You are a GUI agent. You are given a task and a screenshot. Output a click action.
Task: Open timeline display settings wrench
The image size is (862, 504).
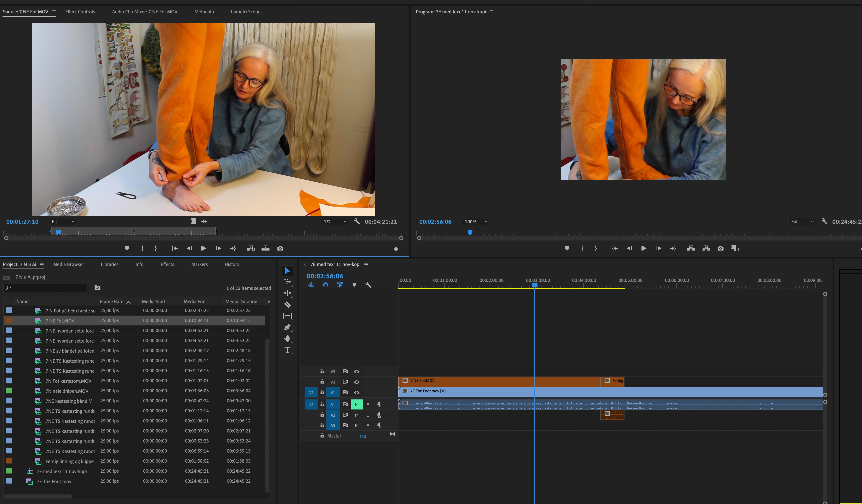[x=368, y=285]
